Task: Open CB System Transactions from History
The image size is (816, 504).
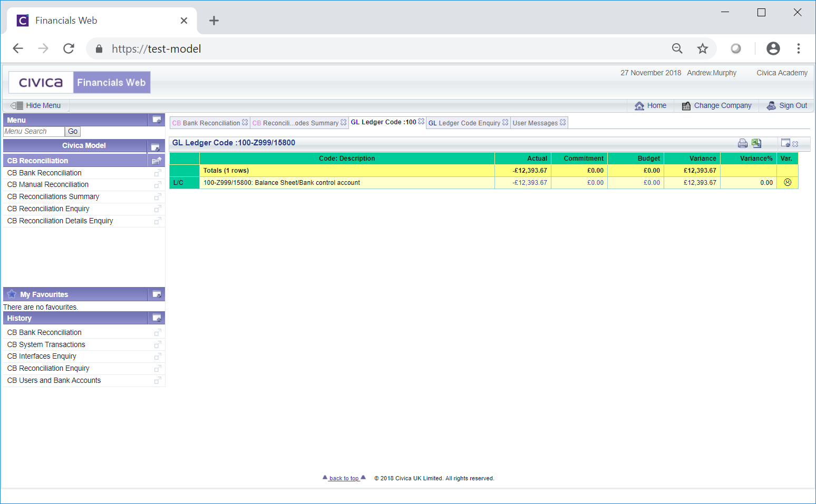Action: 46,344
